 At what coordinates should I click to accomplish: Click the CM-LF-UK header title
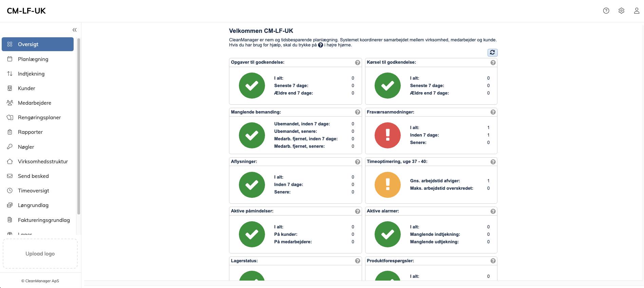click(x=26, y=11)
